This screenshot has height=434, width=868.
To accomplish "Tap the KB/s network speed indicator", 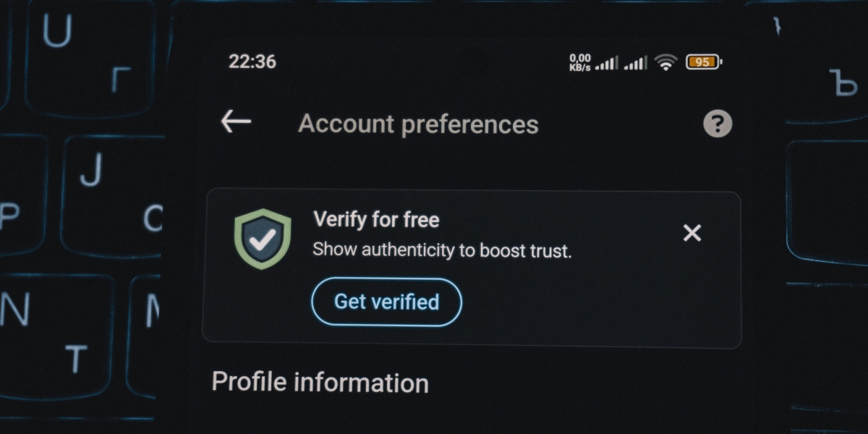I will click(580, 63).
